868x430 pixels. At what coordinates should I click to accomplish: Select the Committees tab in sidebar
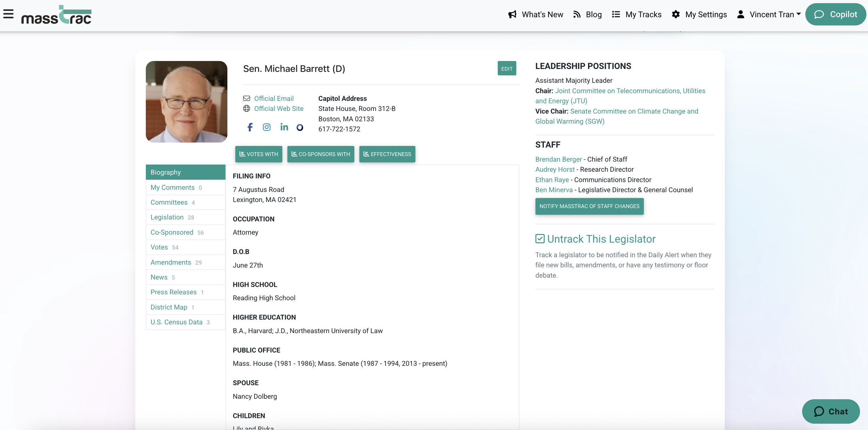tap(169, 202)
